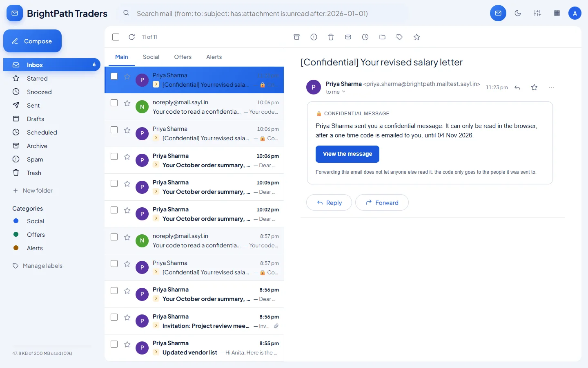588x368 pixels.
Task: Open the Scheduled folder
Action: tap(52, 132)
